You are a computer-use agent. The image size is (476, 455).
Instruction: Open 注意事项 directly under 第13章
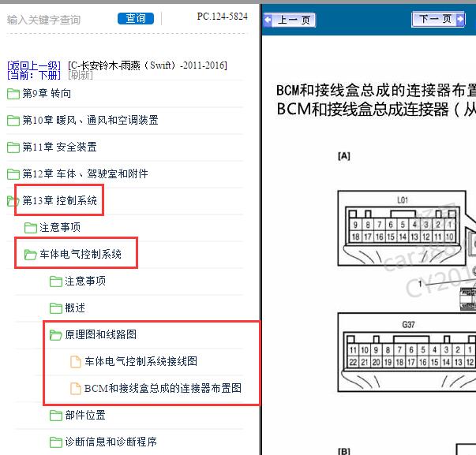tap(60, 227)
